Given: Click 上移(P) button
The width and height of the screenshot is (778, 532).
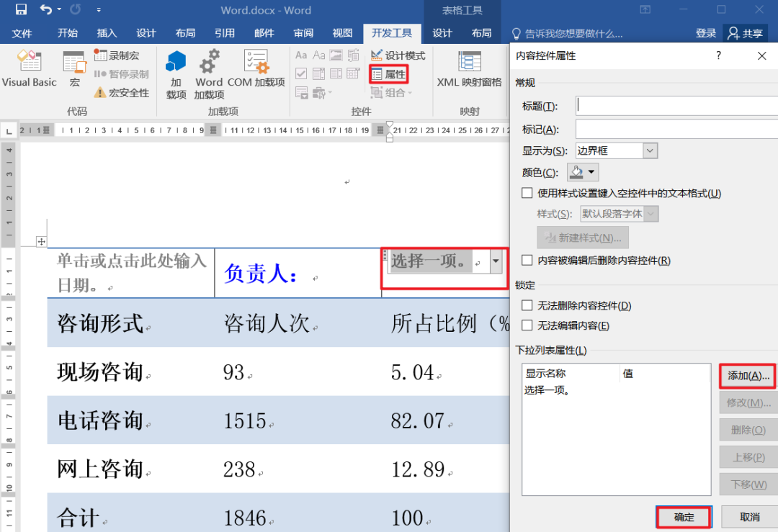Looking at the screenshot, I should click(x=748, y=457).
